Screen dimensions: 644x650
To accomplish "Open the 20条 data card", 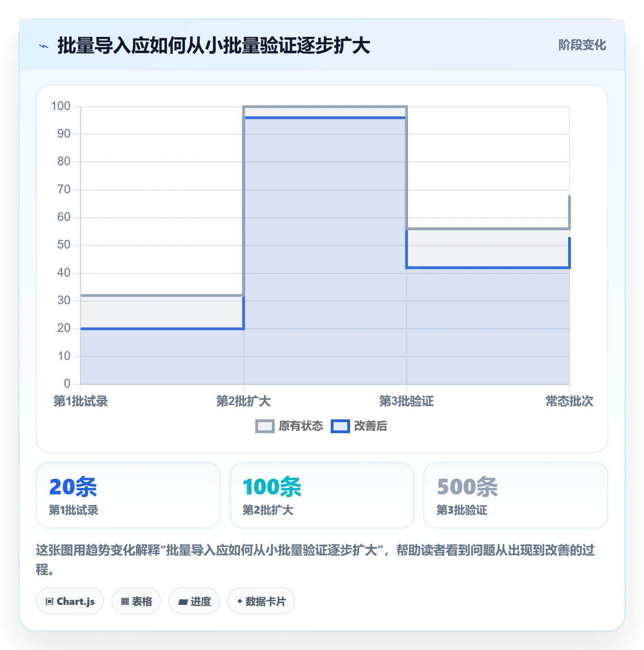I will pos(128,495).
